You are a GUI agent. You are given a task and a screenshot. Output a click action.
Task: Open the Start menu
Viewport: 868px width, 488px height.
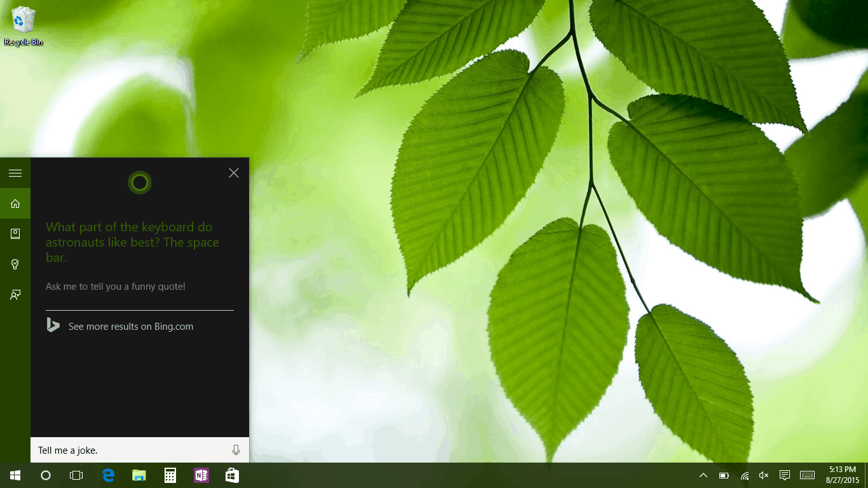click(x=14, y=475)
